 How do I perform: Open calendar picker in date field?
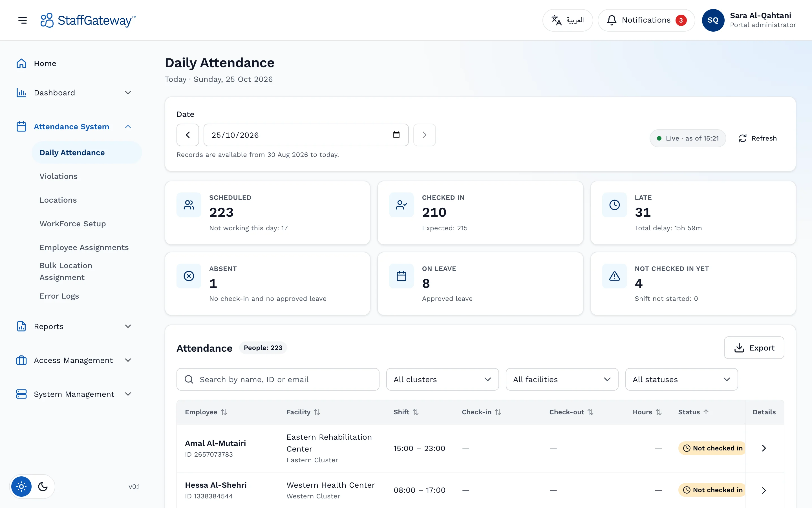tap(396, 135)
